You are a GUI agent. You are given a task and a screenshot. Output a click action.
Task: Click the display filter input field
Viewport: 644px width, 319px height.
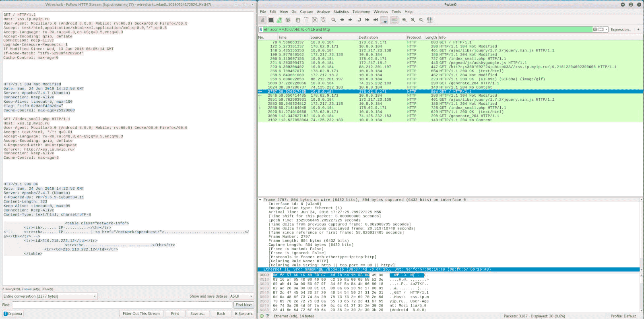428,29
